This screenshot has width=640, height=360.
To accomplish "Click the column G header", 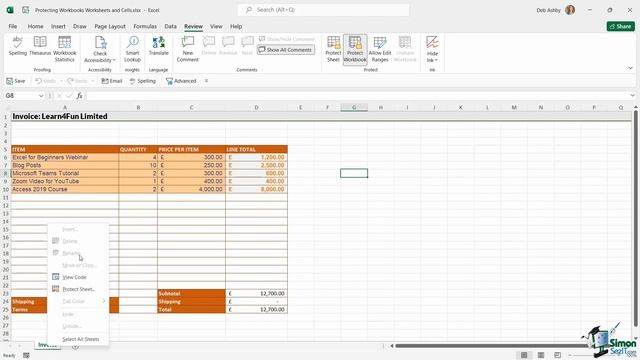I will pyautogui.click(x=354, y=107).
